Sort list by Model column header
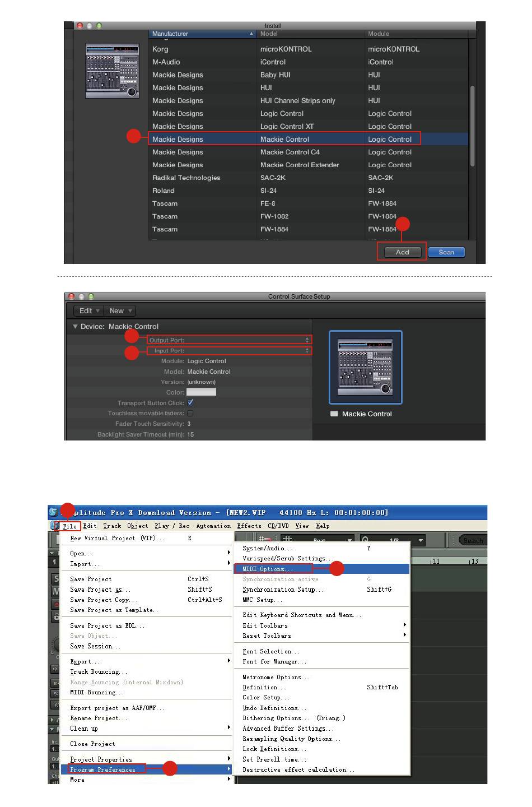 [x=310, y=34]
